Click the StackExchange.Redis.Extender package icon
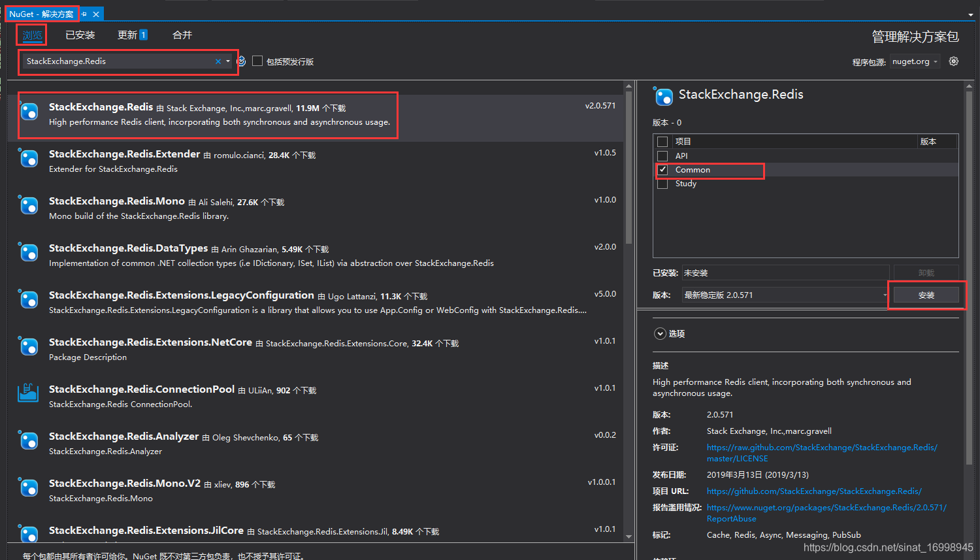This screenshot has width=980, height=560. tap(29, 159)
